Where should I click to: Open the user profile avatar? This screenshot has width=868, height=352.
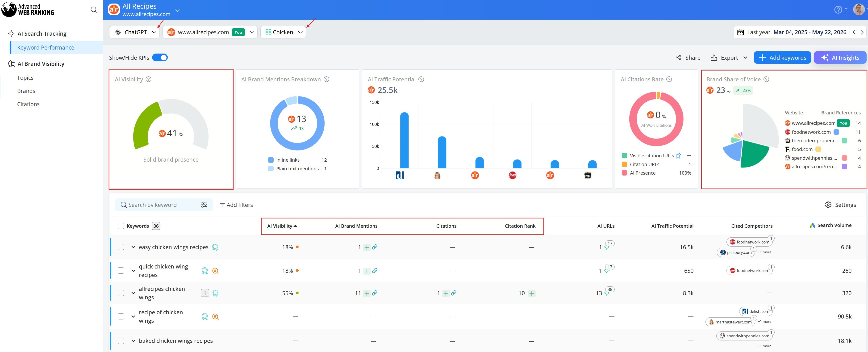click(859, 9)
